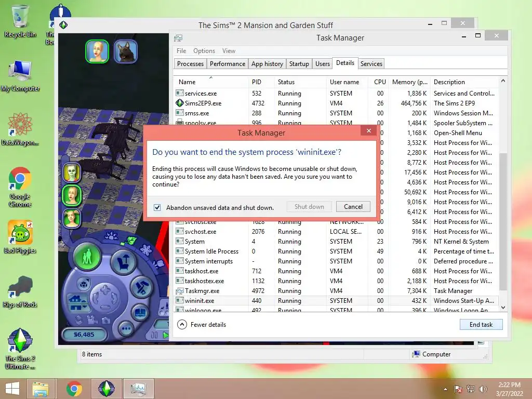
Task: Switch to The Sims 2 taskbar icon
Action: click(106, 389)
